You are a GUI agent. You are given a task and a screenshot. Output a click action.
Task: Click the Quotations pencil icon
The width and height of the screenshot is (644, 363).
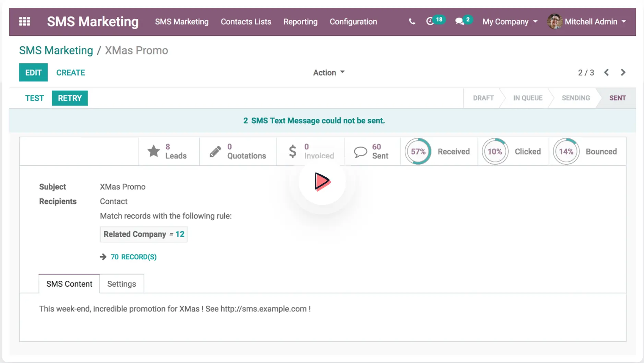coord(215,151)
